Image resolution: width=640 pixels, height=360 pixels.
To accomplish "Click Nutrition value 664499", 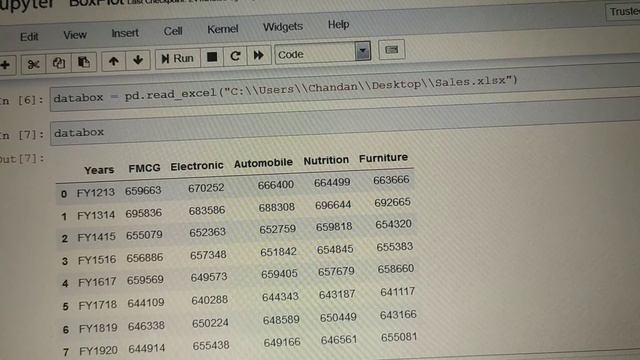I will coord(332,182).
